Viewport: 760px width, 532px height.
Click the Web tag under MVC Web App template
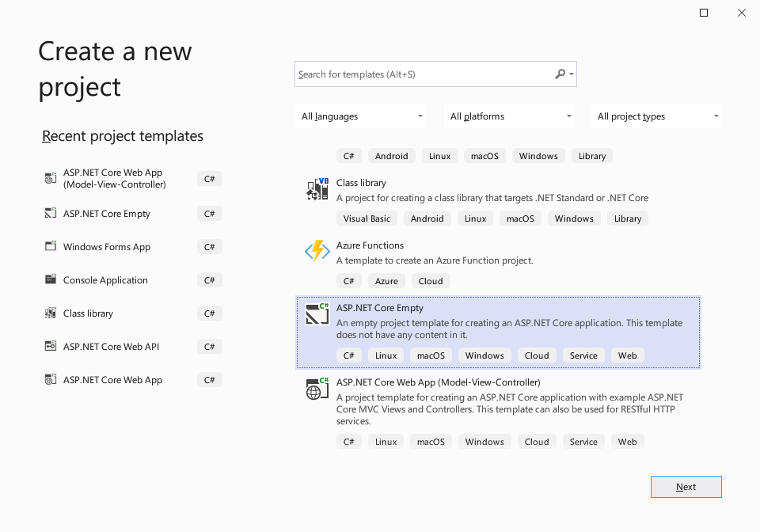(627, 442)
